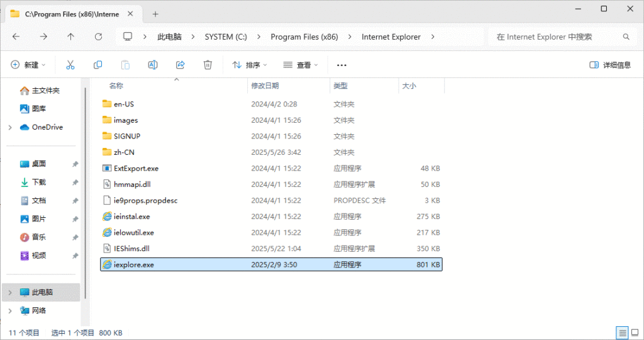Select the ielowutil.exe icon
This screenshot has height=340, width=644.
pos(107,232)
